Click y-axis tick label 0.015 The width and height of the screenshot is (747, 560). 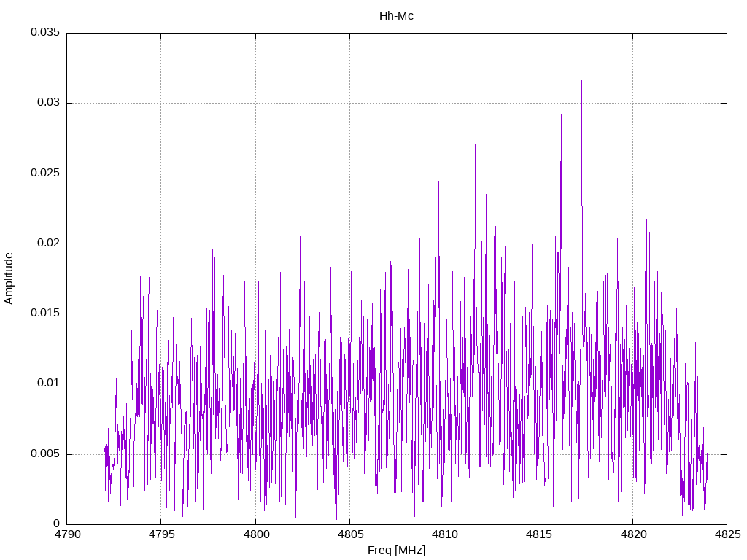tap(45, 313)
